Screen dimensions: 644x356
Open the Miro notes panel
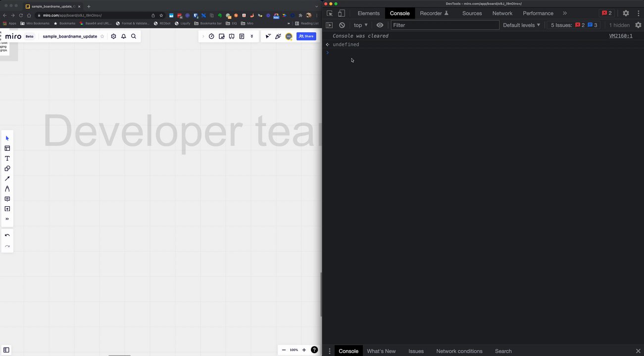pyautogui.click(x=242, y=36)
